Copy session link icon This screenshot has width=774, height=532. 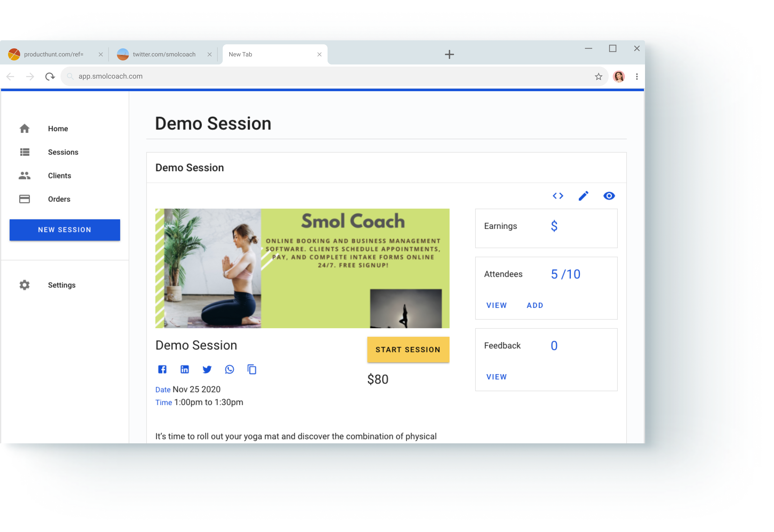click(252, 369)
